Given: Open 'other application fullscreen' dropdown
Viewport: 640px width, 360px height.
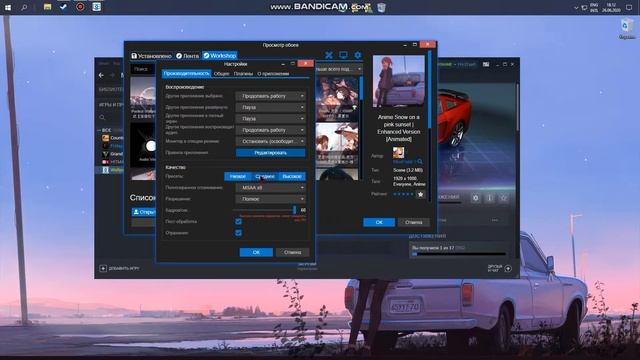Looking at the screenshot, I should tap(271, 119).
